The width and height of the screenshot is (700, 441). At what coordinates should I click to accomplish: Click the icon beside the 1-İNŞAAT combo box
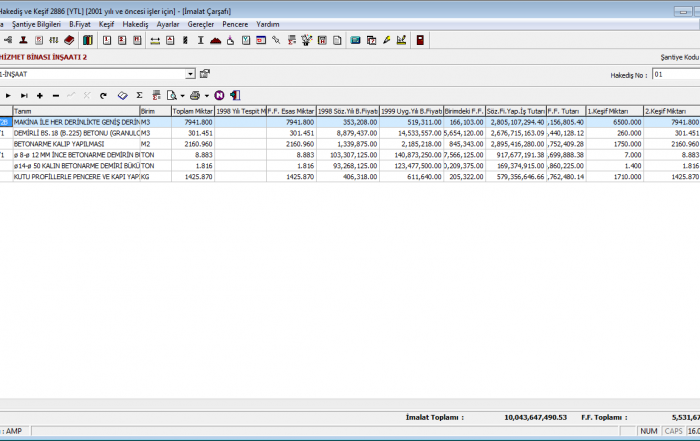205,74
